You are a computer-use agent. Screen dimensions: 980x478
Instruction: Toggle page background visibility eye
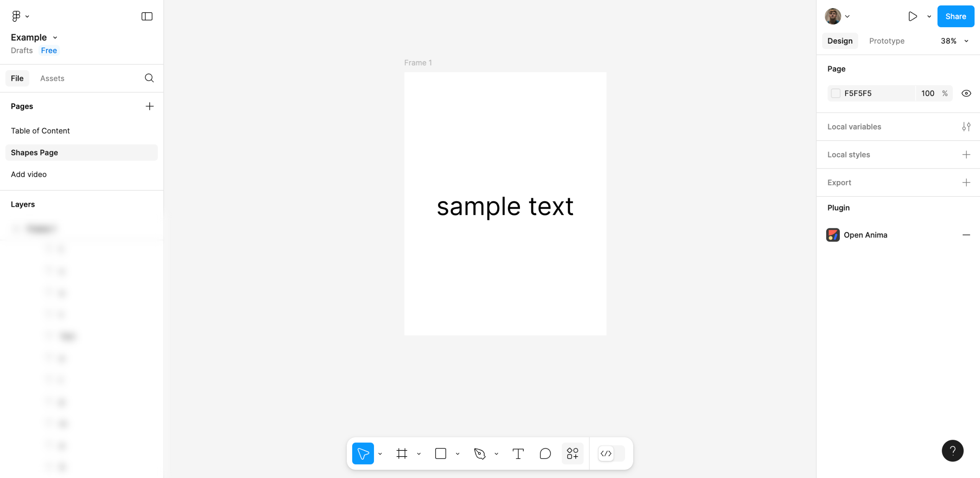[x=966, y=93]
